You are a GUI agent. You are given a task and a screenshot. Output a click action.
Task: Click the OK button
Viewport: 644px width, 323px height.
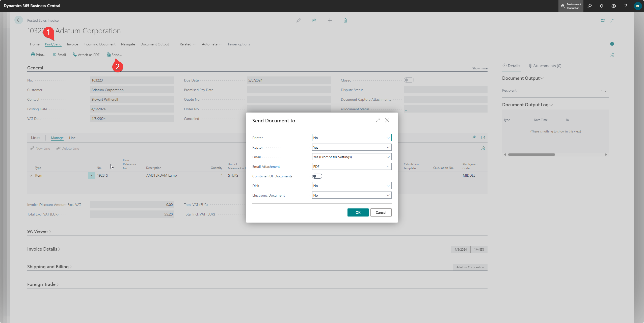(x=358, y=212)
